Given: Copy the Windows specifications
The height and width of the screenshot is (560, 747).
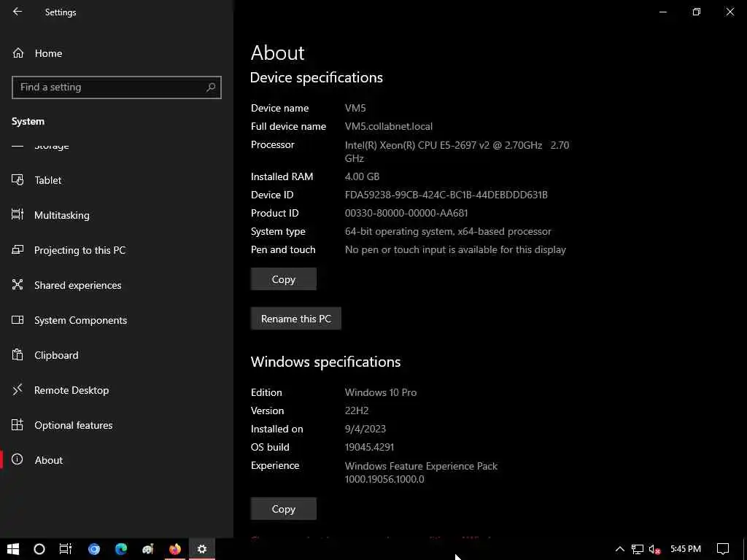Looking at the screenshot, I should pos(284,509).
